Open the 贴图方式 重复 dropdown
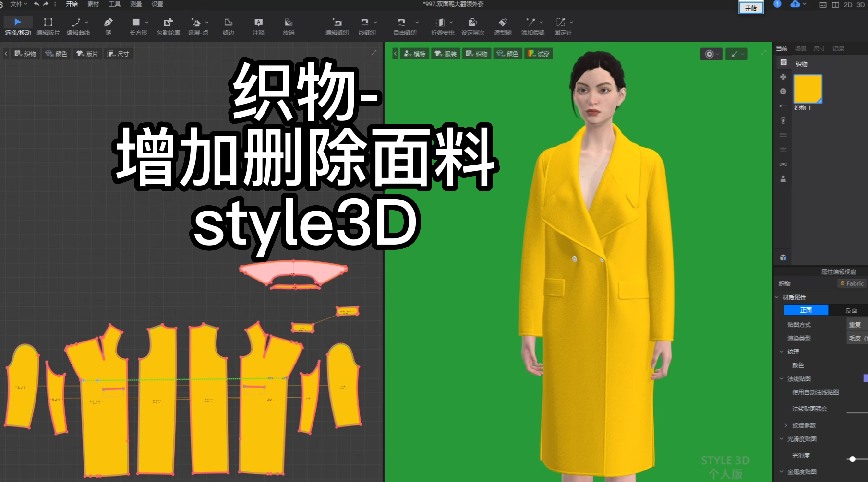 [857, 325]
